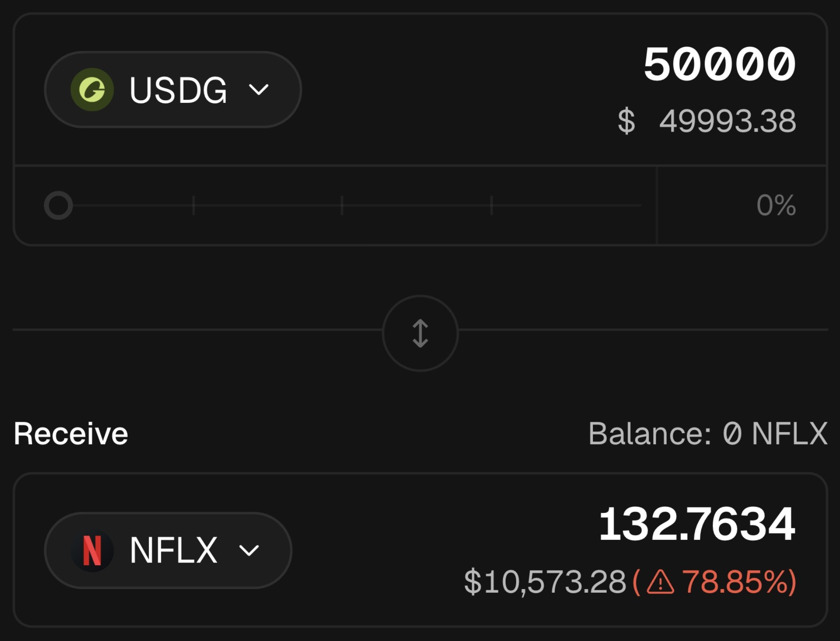This screenshot has height=641, width=840.
Task: Click the price impact warning triangle
Action: (x=660, y=582)
